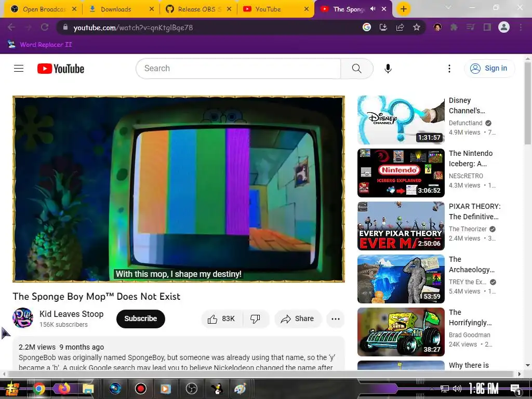This screenshot has height=399, width=532.
Task: Open the Every Pixar Theory thumbnail
Action: (401, 225)
